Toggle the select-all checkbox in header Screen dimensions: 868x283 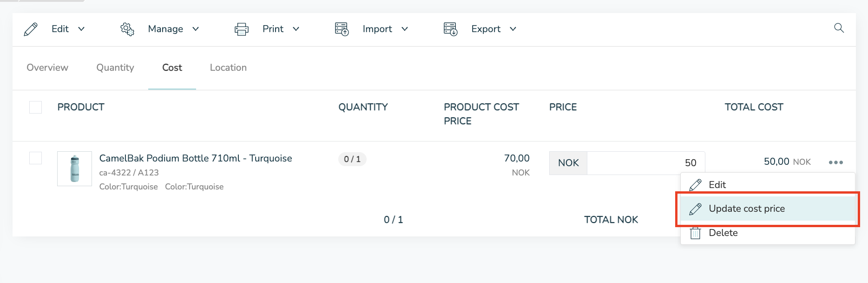click(36, 108)
